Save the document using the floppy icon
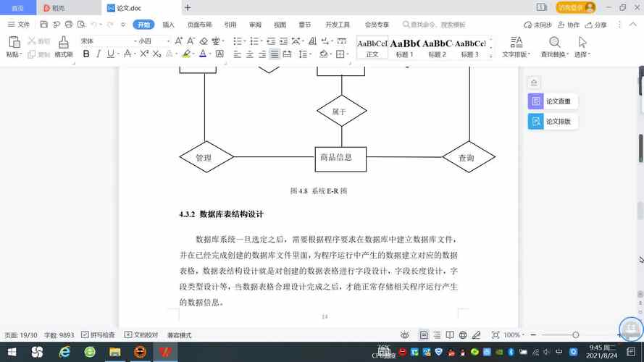 tap(43, 25)
